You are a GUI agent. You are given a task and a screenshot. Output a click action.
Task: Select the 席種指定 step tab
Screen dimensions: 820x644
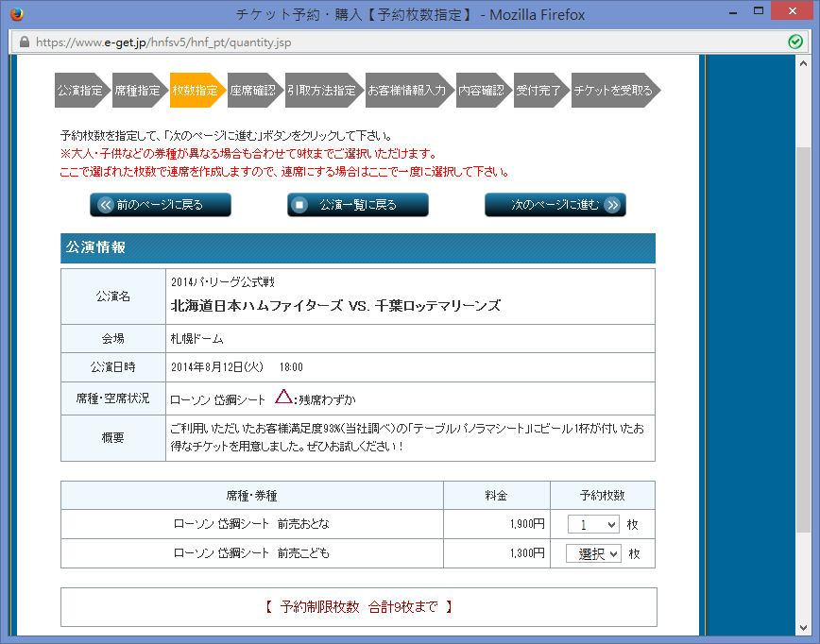point(140,91)
